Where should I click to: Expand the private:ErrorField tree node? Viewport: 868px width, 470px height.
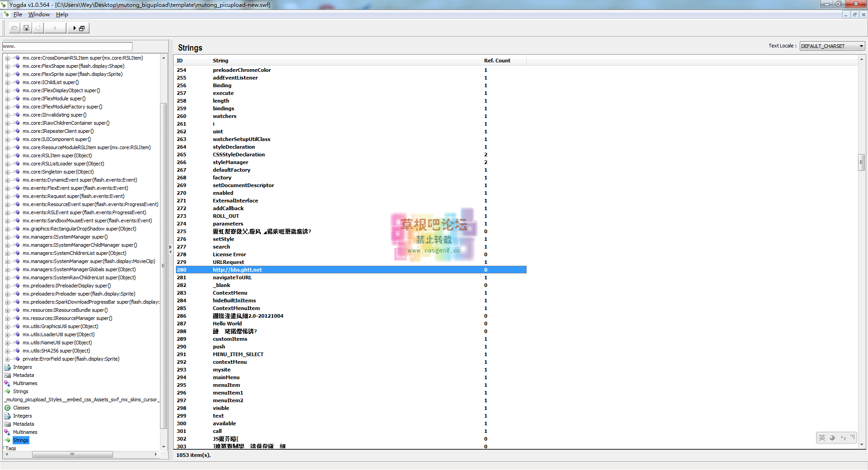click(x=7, y=359)
